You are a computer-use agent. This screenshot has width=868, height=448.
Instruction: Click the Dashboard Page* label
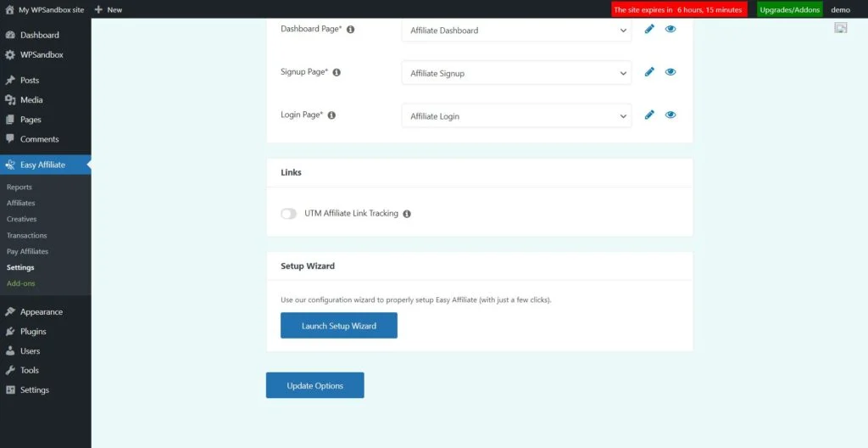311,29
